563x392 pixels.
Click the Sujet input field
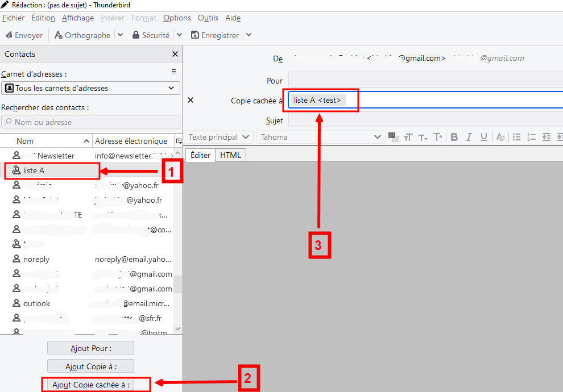[425, 120]
